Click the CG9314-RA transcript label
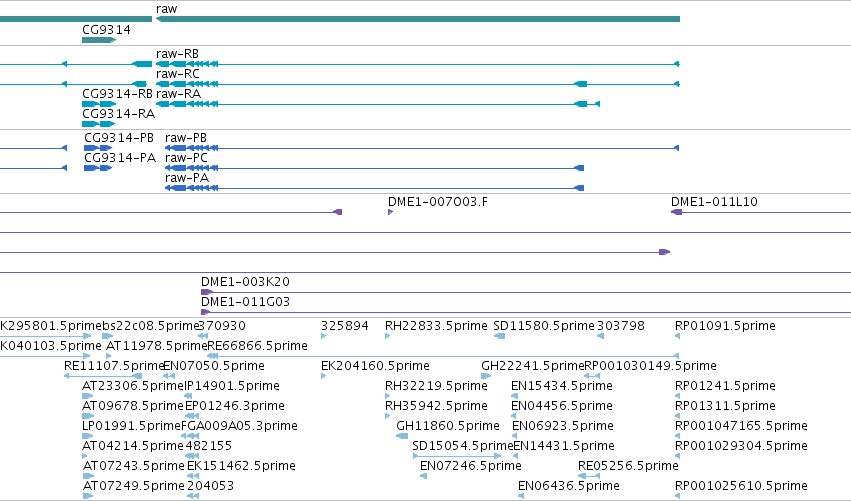Viewport: 851px width, 501px height. [118, 114]
